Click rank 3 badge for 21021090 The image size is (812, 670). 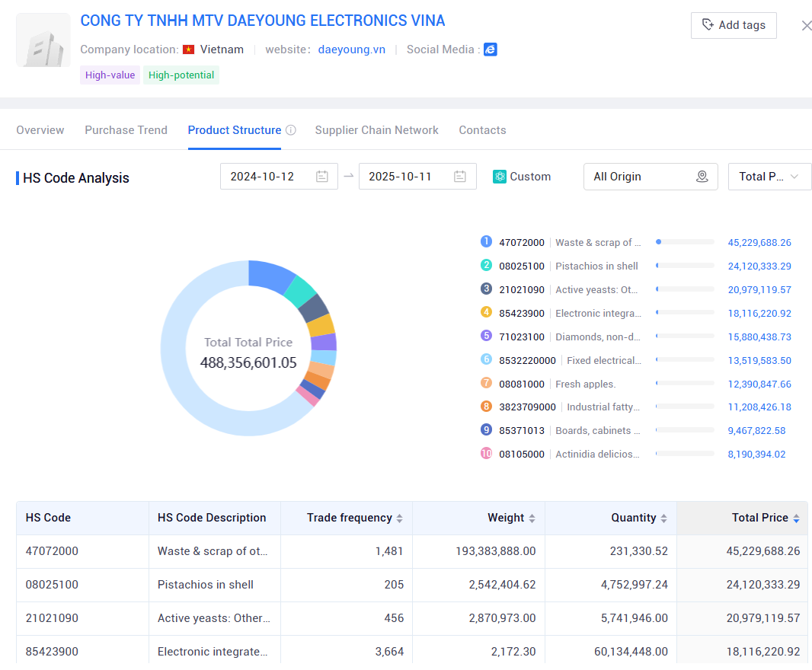[486, 289]
